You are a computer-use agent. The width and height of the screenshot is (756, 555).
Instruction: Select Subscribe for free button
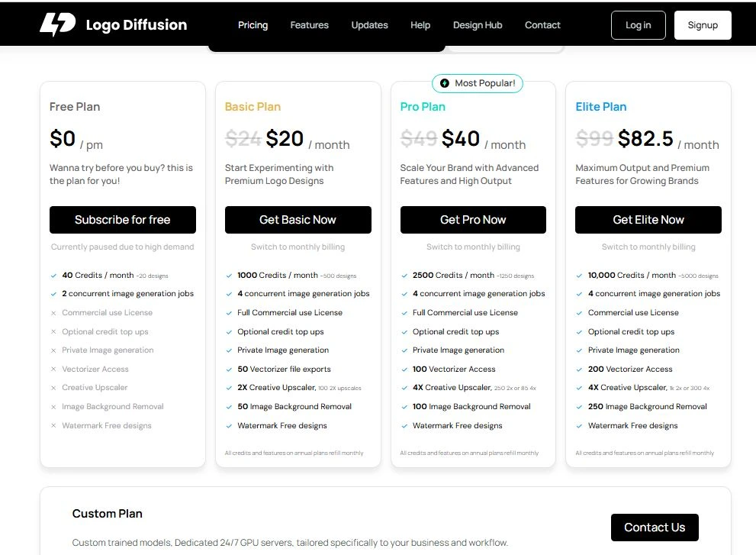122,220
